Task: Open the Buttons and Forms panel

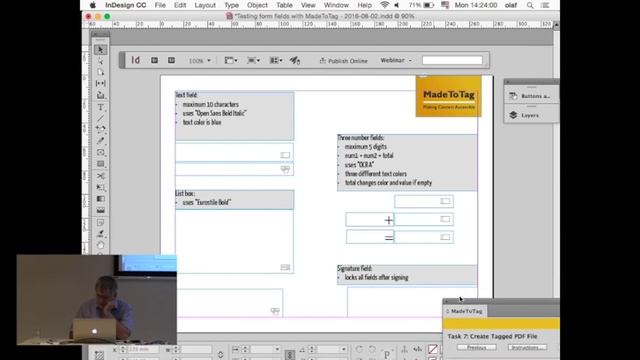Action: (x=531, y=96)
